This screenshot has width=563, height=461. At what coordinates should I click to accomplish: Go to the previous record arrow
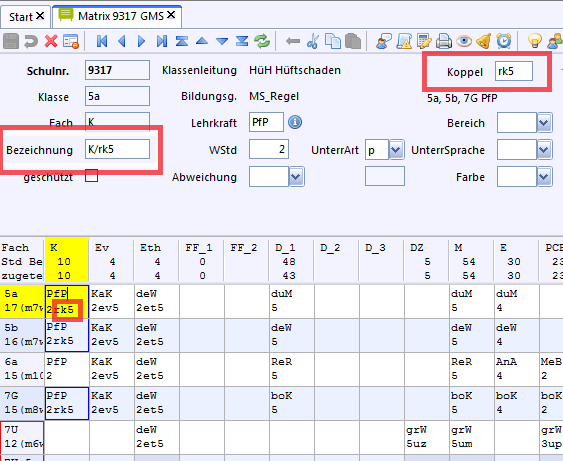click(122, 41)
